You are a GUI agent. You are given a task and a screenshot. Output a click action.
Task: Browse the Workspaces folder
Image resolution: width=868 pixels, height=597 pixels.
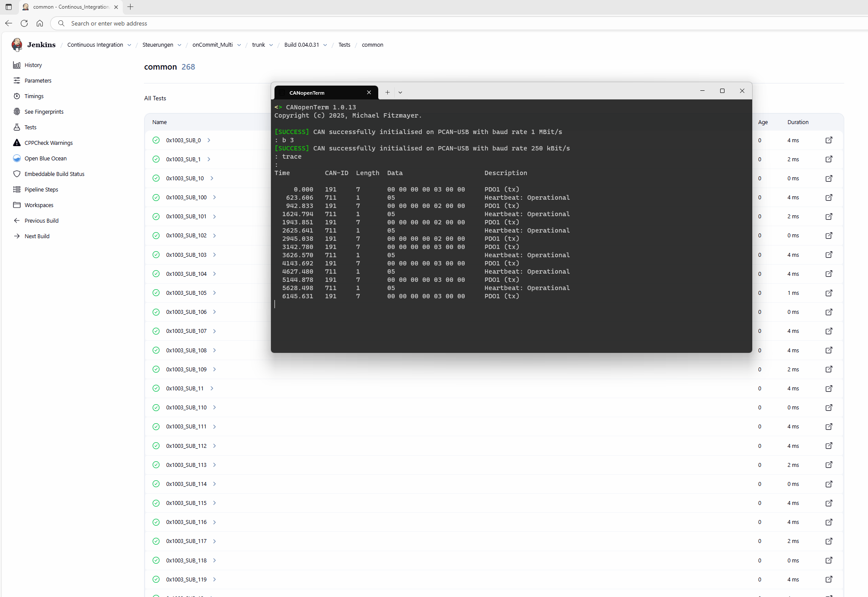coord(38,204)
